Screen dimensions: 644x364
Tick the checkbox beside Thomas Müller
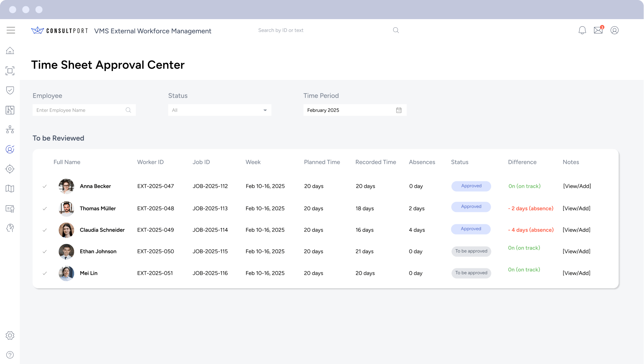[45, 208]
